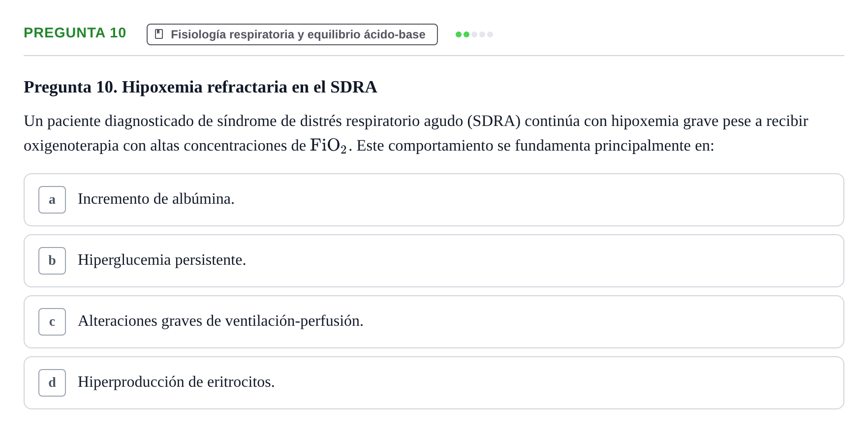Click the PREGUNTA 10 header label
The height and width of the screenshot is (434, 868).
click(x=75, y=32)
